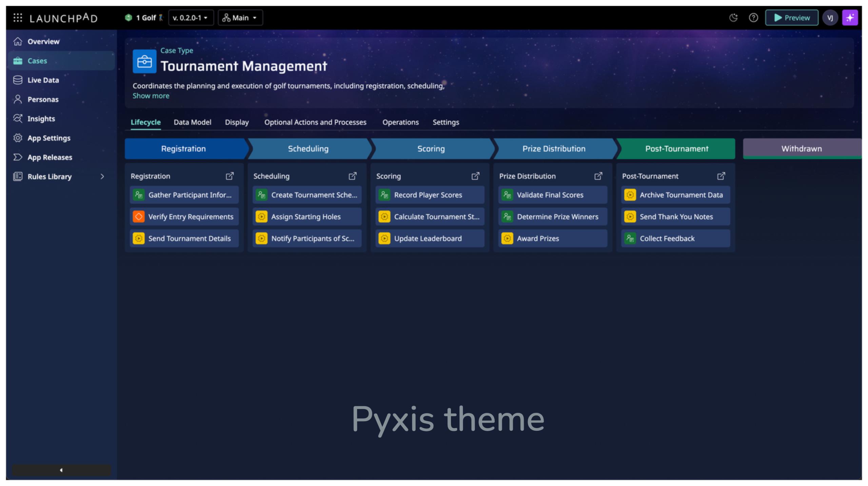
Task: Click the Withdrawn stage segment
Action: 802,148
